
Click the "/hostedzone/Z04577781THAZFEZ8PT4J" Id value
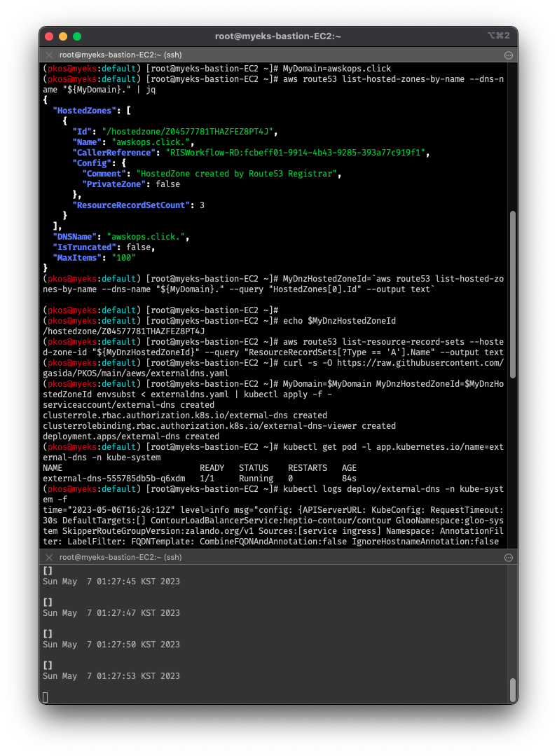pyautogui.click(x=187, y=132)
